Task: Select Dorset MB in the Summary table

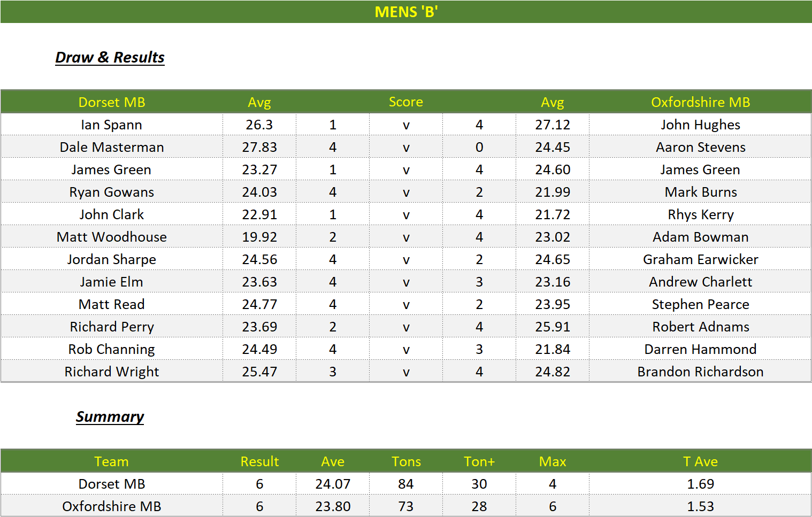Action: point(112,484)
